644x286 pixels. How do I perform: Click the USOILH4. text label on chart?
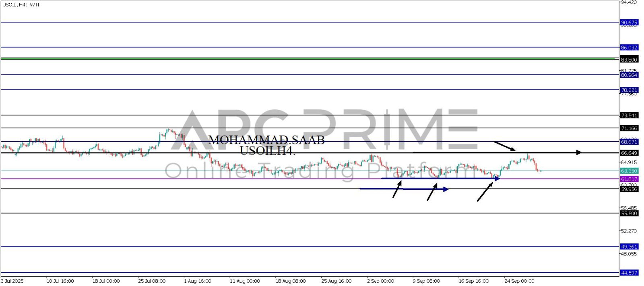(x=267, y=151)
